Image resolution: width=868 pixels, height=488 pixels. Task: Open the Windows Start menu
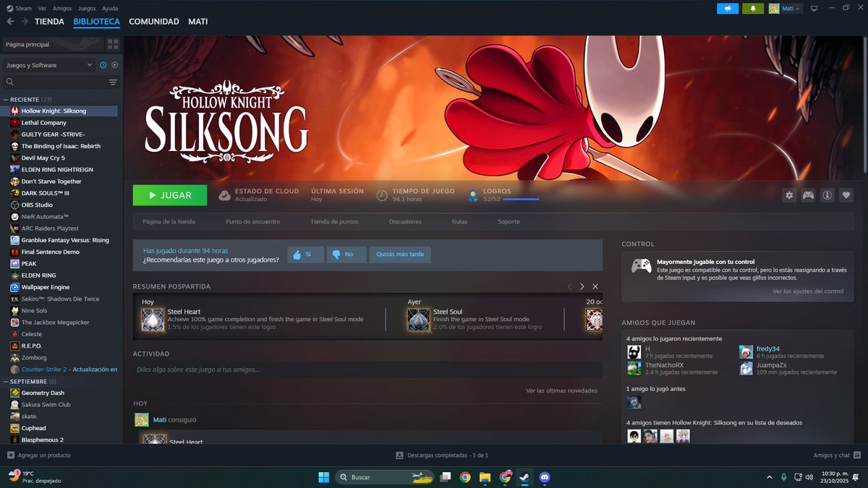click(x=323, y=477)
